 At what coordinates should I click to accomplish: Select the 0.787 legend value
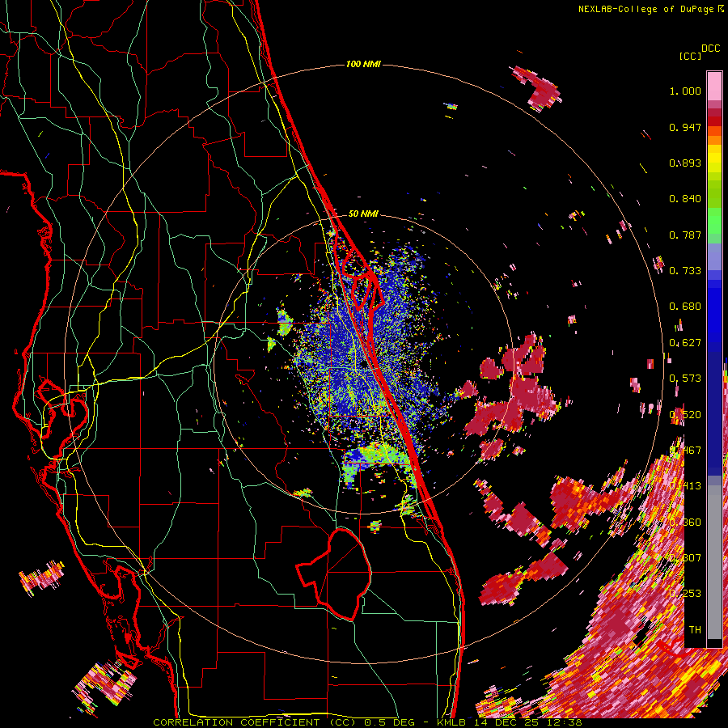click(685, 235)
